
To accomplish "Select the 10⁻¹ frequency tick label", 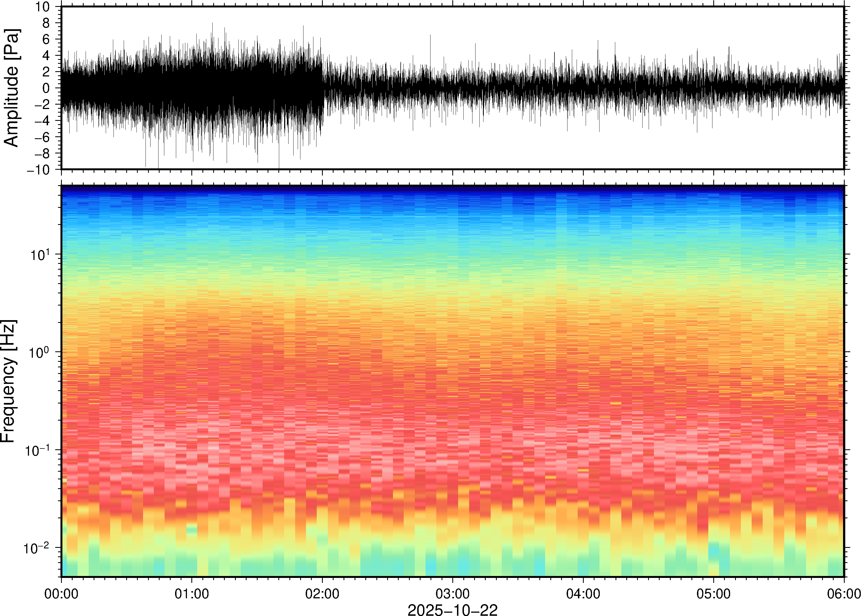I will pos(37,450).
